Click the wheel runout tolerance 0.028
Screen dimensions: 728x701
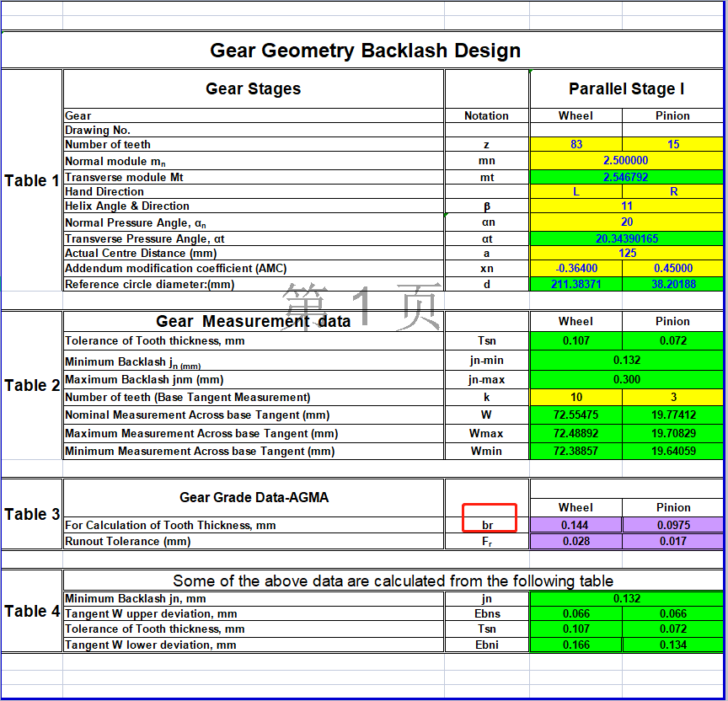[575, 541]
